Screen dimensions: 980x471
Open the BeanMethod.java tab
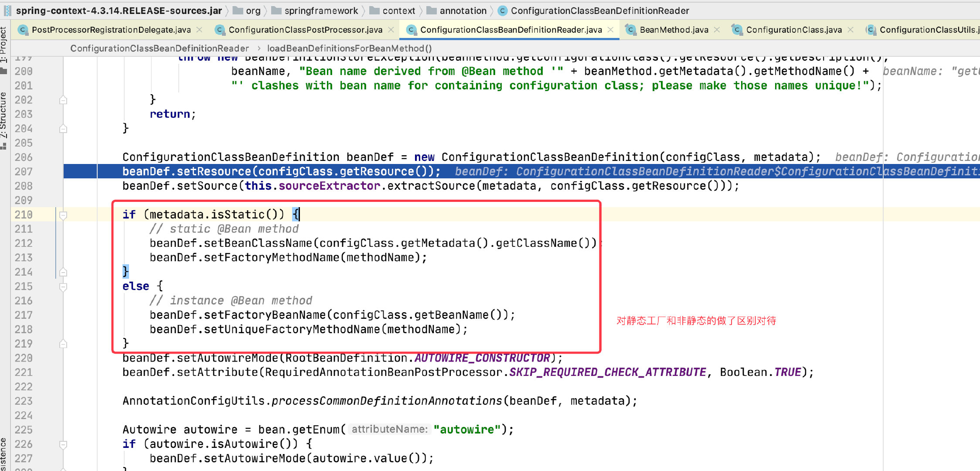(x=674, y=30)
